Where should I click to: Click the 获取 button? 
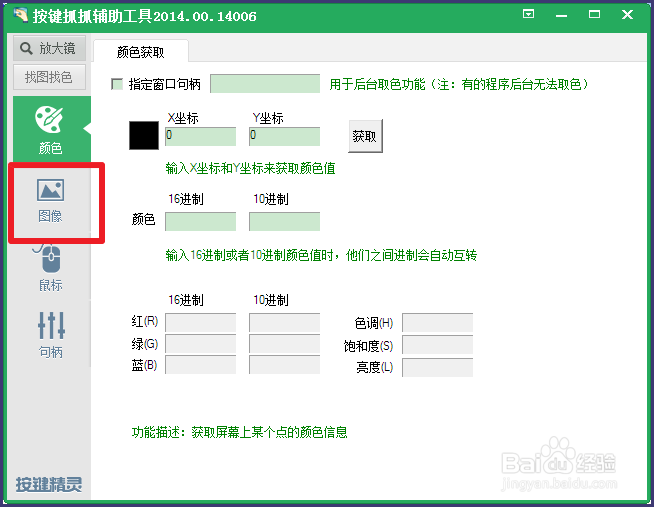(365, 136)
